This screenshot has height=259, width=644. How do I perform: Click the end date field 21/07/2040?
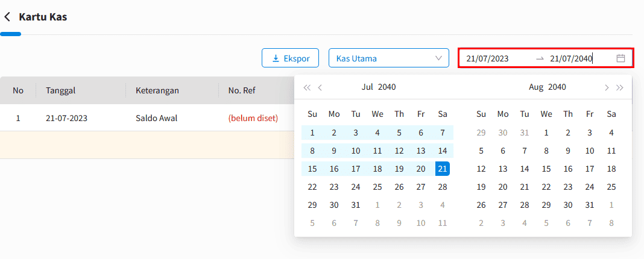pos(571,58)
